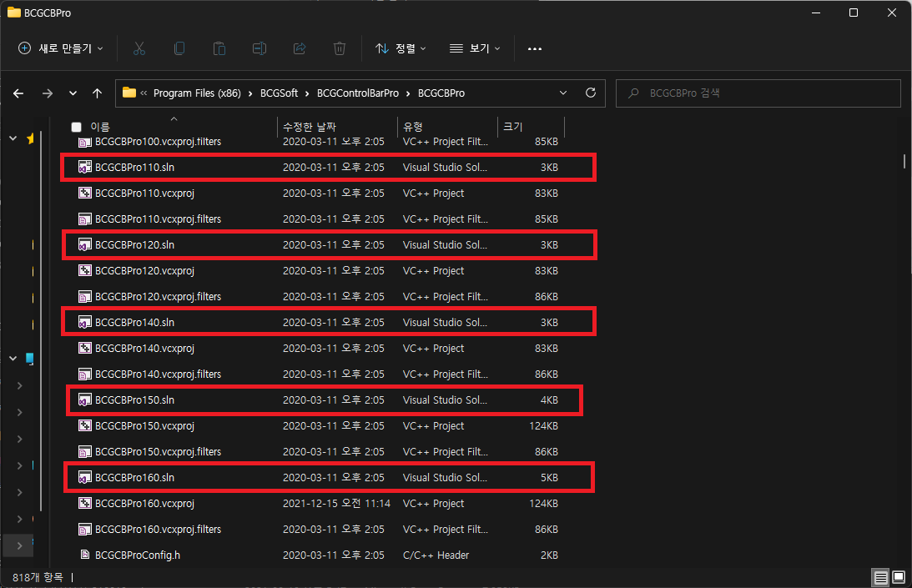This screenshot has width=912, height=588.
Task: Collapse the Quick access star section
Action: pos(13,138)
